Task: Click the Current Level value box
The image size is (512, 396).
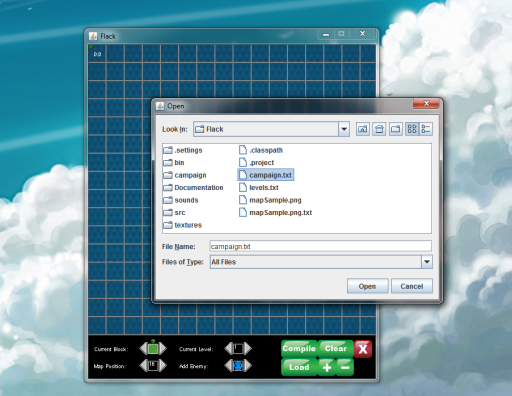Action: click(238, 349)
